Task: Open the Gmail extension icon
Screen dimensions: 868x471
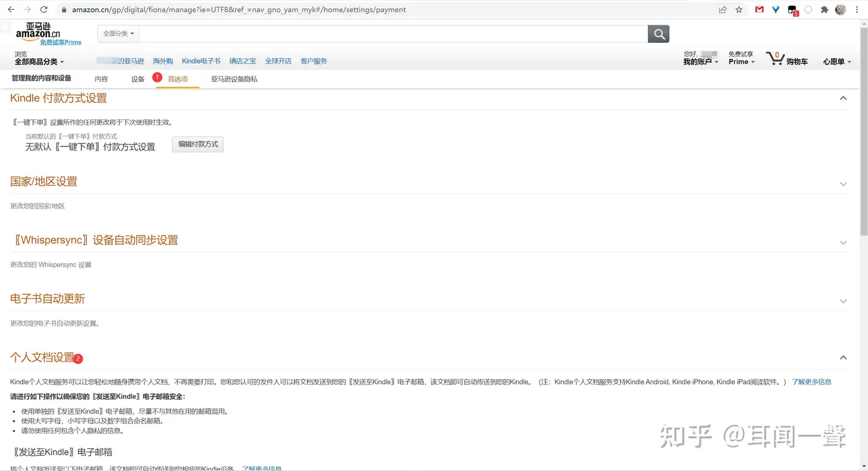Action: click(x=759, y=10)
